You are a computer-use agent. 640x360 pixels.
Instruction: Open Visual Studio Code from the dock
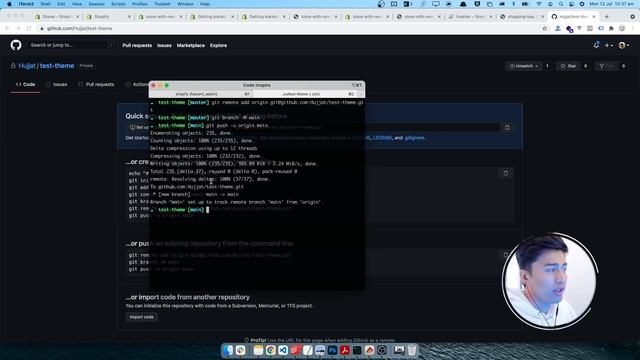click(x=283, y=350)
